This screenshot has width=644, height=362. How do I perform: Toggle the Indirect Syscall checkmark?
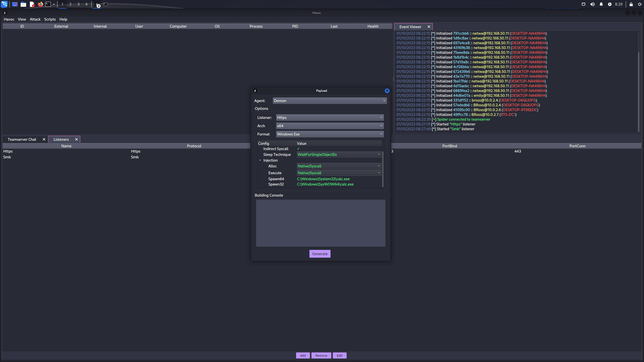(298, 149)
